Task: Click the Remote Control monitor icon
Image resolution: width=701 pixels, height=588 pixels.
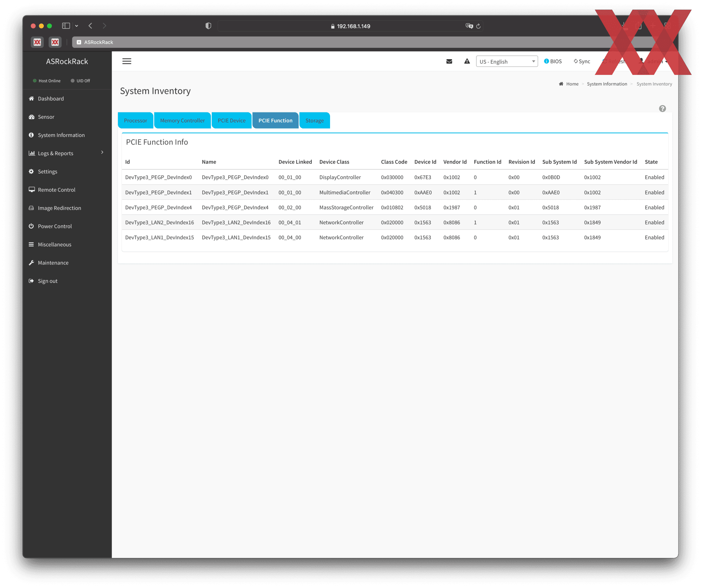Action: point(31,190)
